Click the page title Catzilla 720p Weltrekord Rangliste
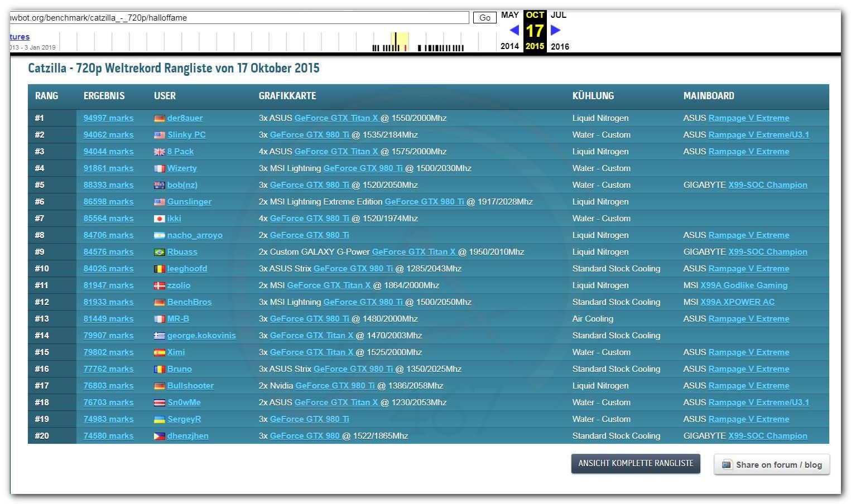This screenshot has height=504, width=851. 174,69
